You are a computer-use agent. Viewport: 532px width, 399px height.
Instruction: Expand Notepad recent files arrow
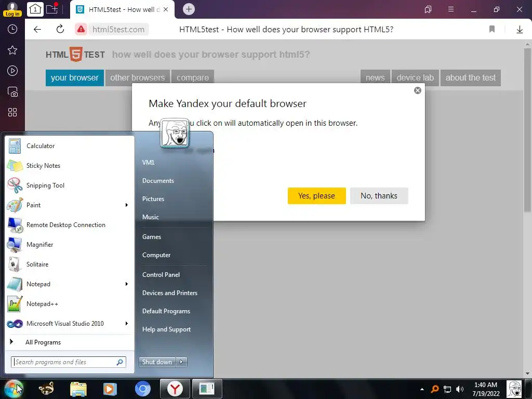coord(127,284)
